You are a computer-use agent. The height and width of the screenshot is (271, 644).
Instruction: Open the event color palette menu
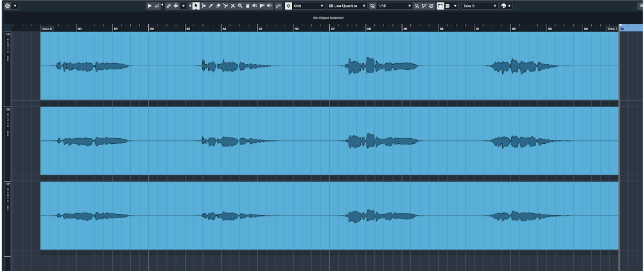[506, 6]
